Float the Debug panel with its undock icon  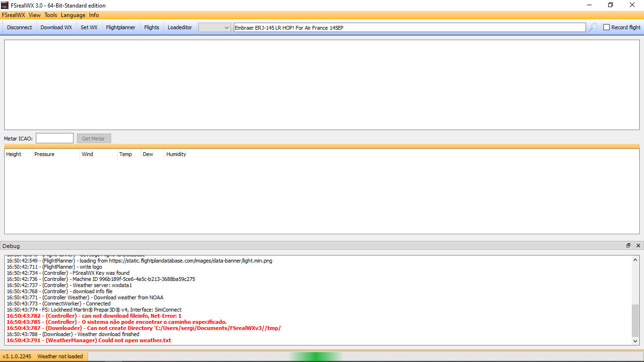pos(628,246)
